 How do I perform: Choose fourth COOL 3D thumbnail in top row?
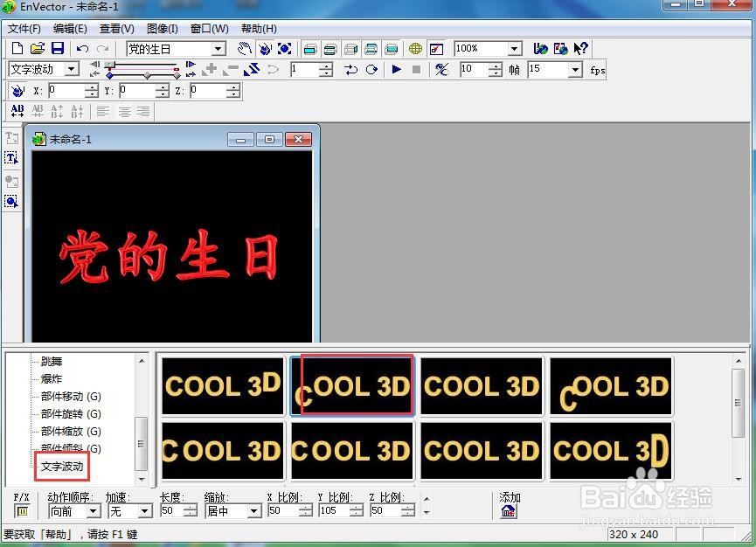point(610,385)
